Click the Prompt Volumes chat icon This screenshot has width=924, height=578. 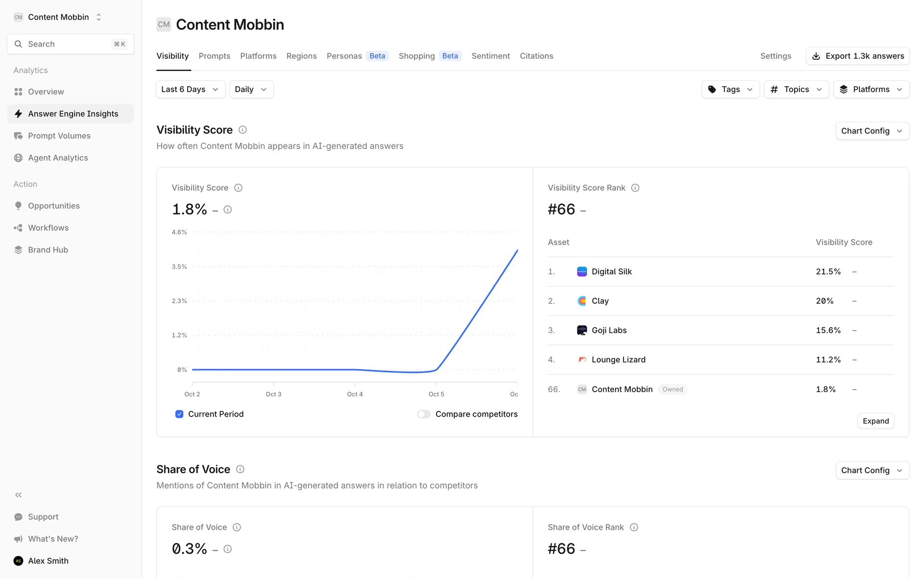tap(18, 136)
